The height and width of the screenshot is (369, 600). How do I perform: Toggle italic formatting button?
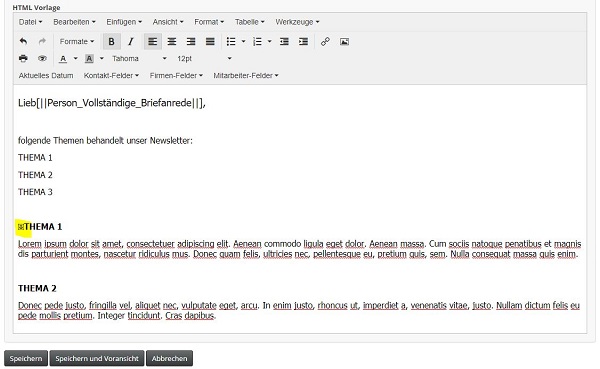(x=130, y=41)
